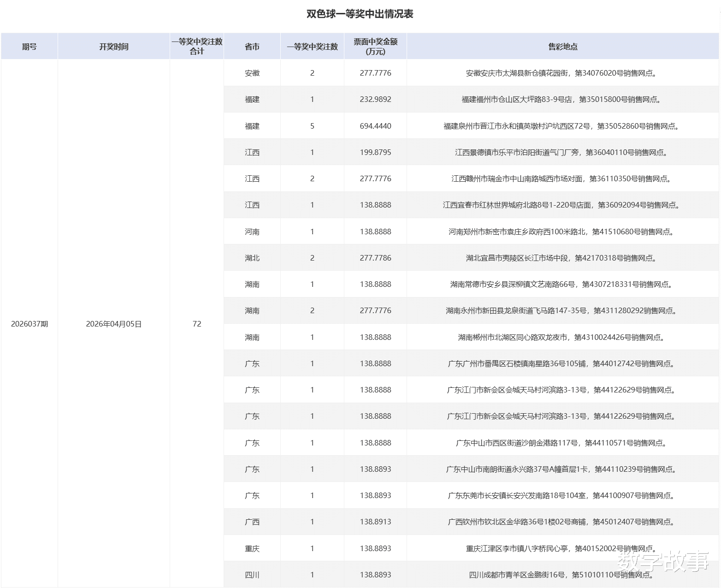Select amount "138.8888" in the 河南 row

tap(376, 232)
